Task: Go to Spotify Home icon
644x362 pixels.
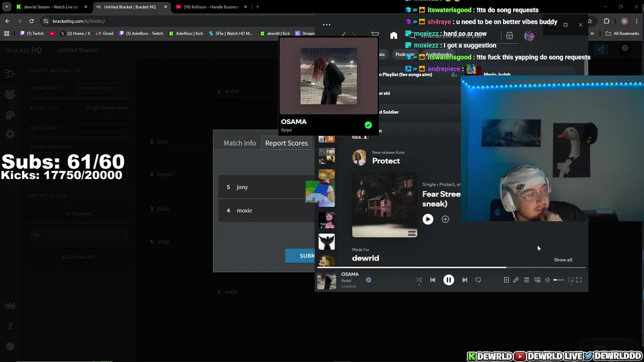Action: 393,36
